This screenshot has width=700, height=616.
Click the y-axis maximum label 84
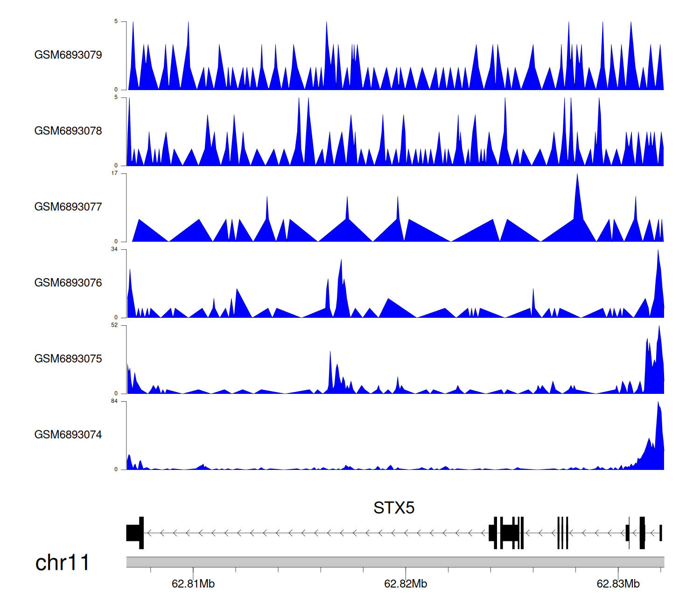pos(114,401)
